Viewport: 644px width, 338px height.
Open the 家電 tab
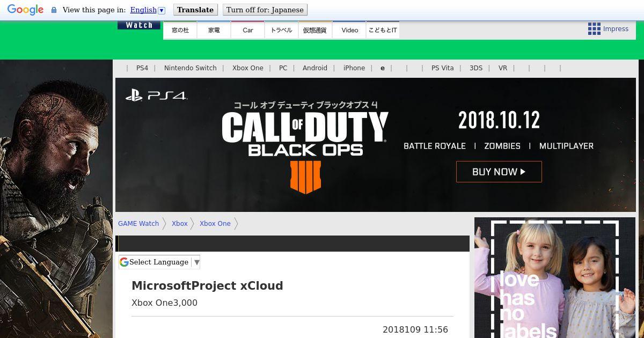click(214, 30)
